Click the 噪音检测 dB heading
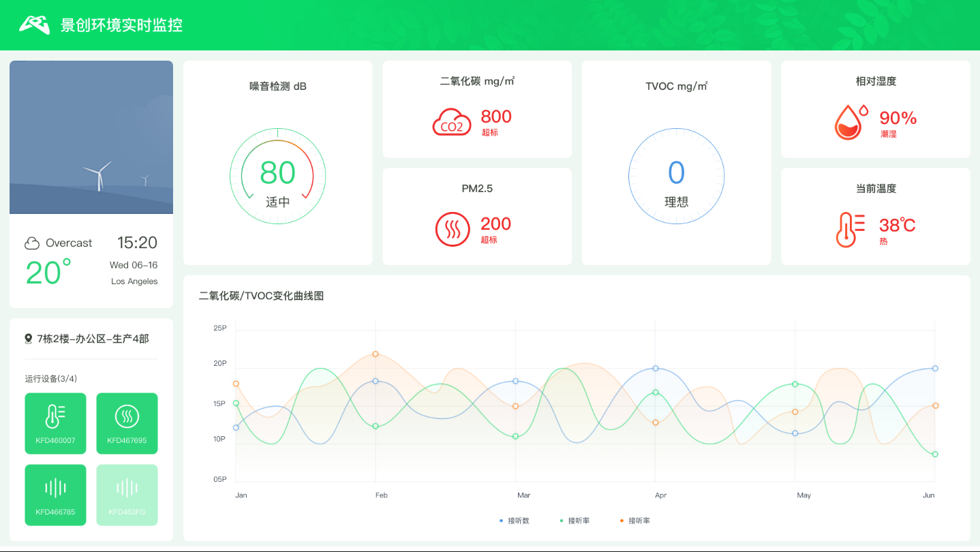The height and width of the screenshot is (552, 980). (x=278, y=87)
